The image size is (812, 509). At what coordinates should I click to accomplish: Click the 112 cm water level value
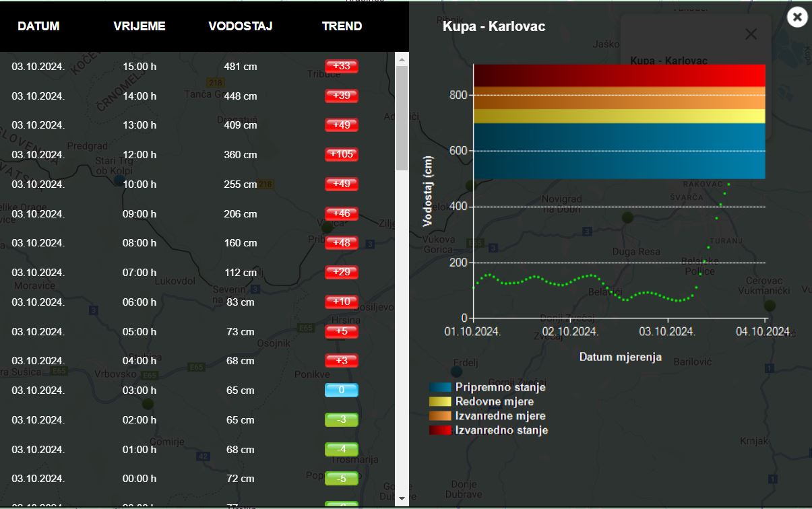(x=241, y=273)
